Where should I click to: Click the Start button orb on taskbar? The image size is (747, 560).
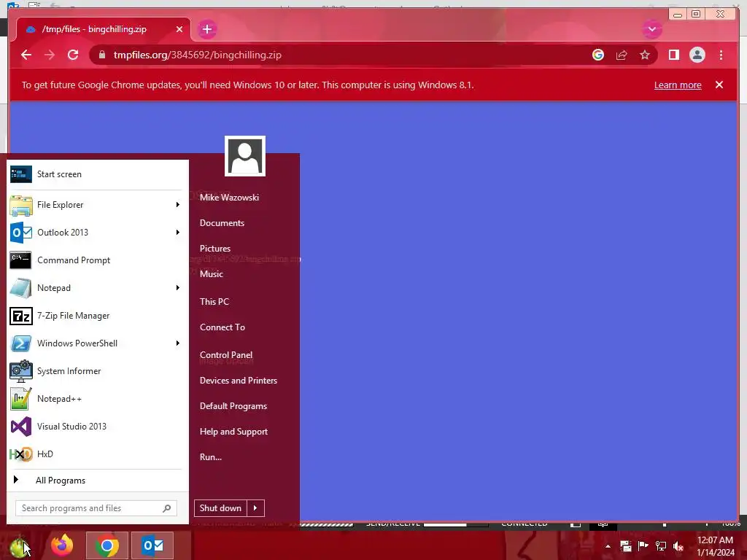[x=19, y=546]
